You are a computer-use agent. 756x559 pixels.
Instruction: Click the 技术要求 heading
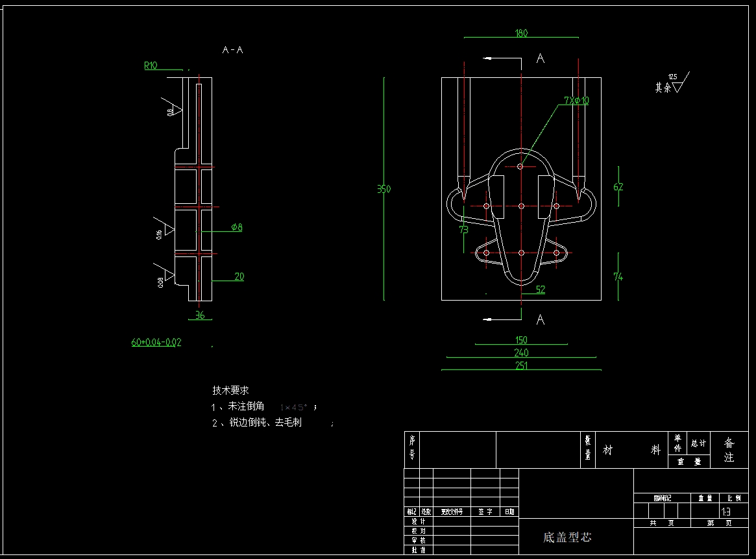tap(230, 390)
